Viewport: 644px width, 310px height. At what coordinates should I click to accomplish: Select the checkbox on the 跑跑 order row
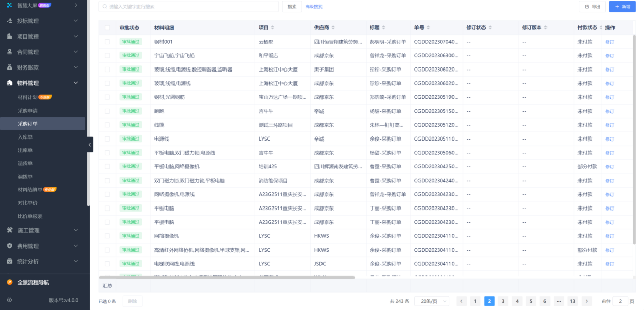coord(107,111)
